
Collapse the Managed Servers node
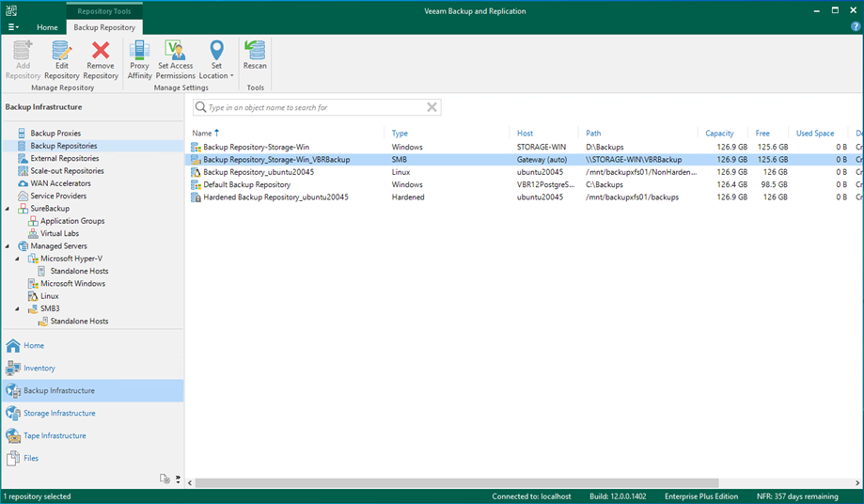pyautogui.click(x=8, y=245)
